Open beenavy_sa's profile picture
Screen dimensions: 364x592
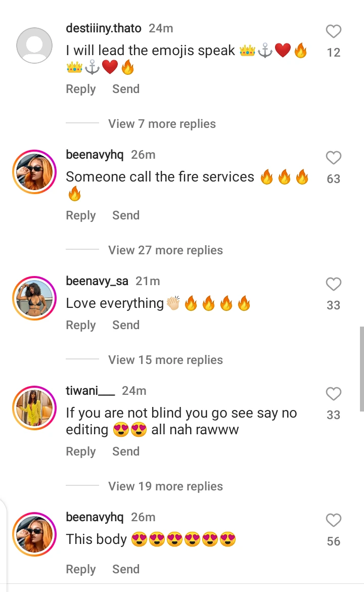point(34,298)
